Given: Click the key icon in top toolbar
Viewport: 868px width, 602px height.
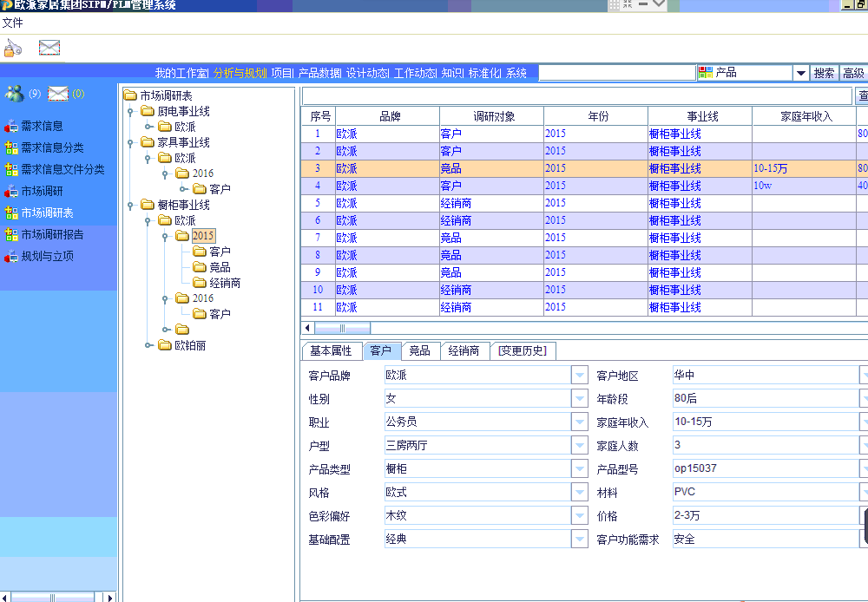Looking at the screenshot, I should (13, 48).
